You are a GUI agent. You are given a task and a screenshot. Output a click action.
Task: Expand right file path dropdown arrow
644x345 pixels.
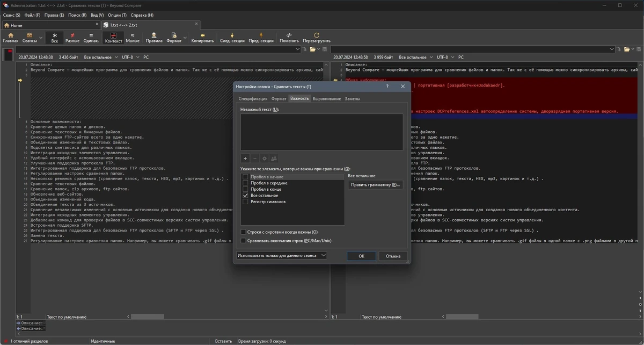click(612, 49)
